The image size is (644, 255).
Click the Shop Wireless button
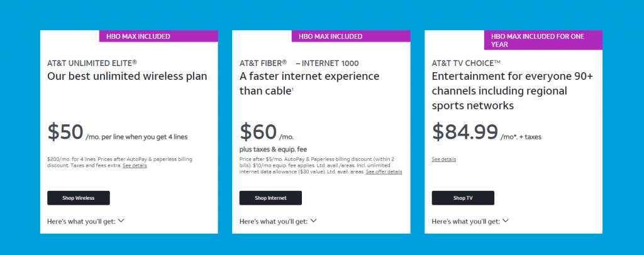coord(79,198)
